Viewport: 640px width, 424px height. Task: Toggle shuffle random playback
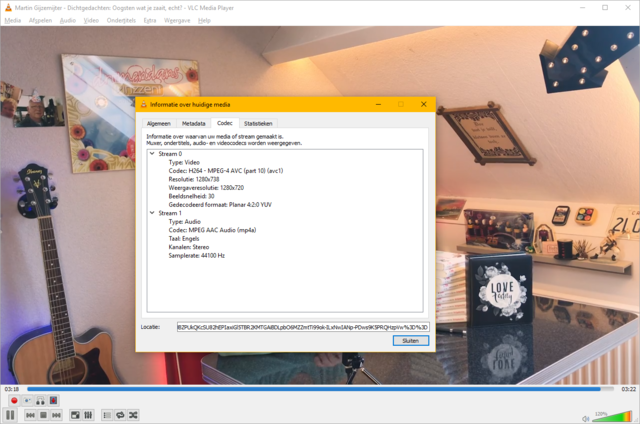[133, 415]
